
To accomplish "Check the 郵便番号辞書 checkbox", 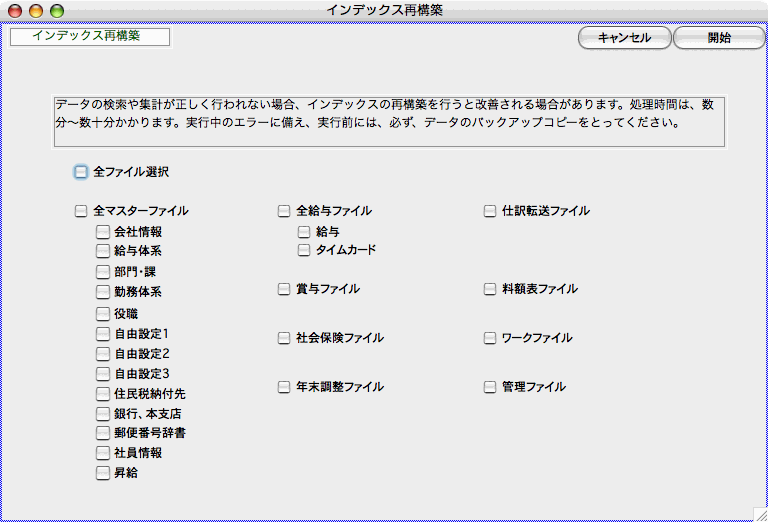I will coord(103,434).
